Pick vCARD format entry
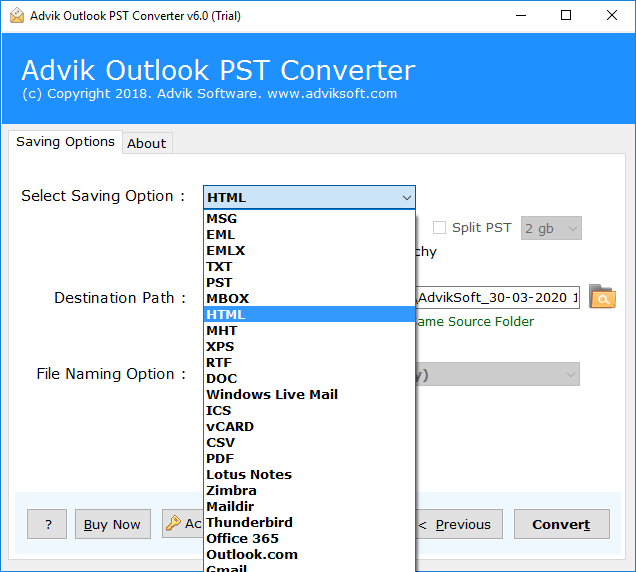Image resolution: width=636 pixels, height=572 pixels. (x=309, y=426)
